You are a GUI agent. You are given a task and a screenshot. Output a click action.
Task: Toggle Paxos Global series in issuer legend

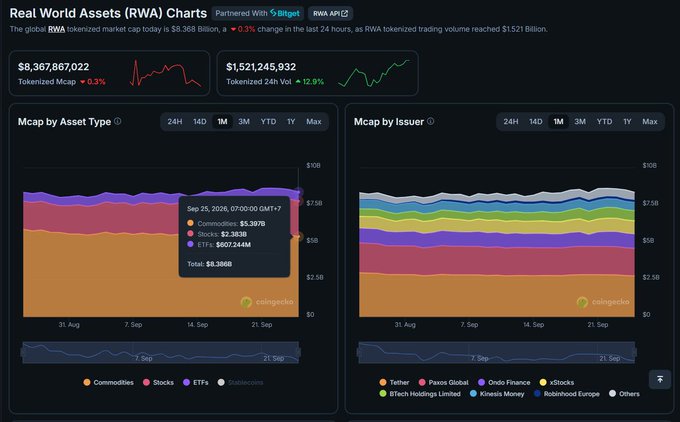pos(443,383)
